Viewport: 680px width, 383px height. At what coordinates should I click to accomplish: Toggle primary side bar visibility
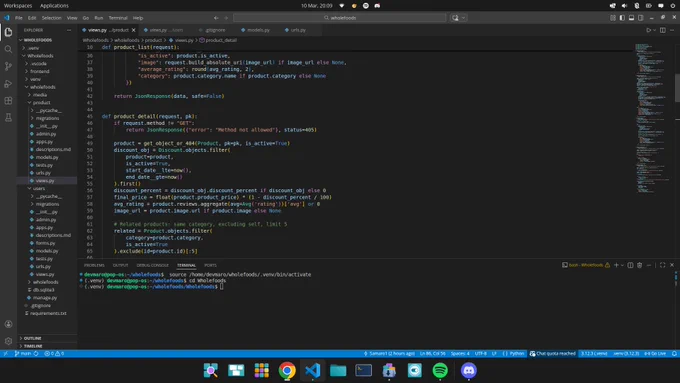point(622,18)
